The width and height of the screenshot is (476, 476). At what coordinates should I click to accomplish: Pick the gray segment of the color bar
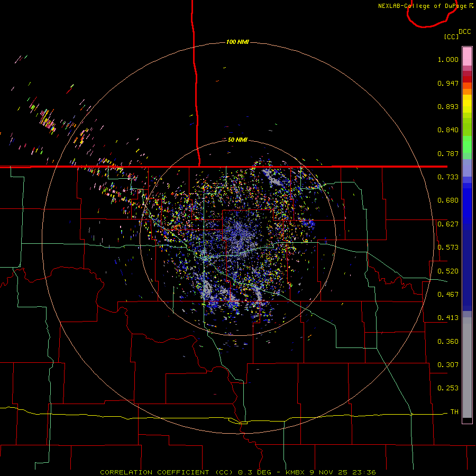(467, 368)
